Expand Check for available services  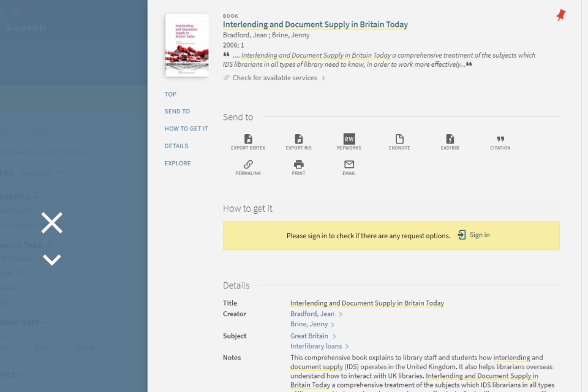pos(274,78)
